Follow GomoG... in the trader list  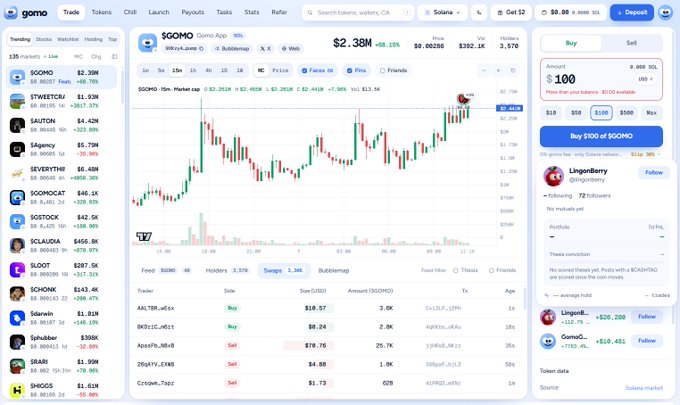[647, 341]
